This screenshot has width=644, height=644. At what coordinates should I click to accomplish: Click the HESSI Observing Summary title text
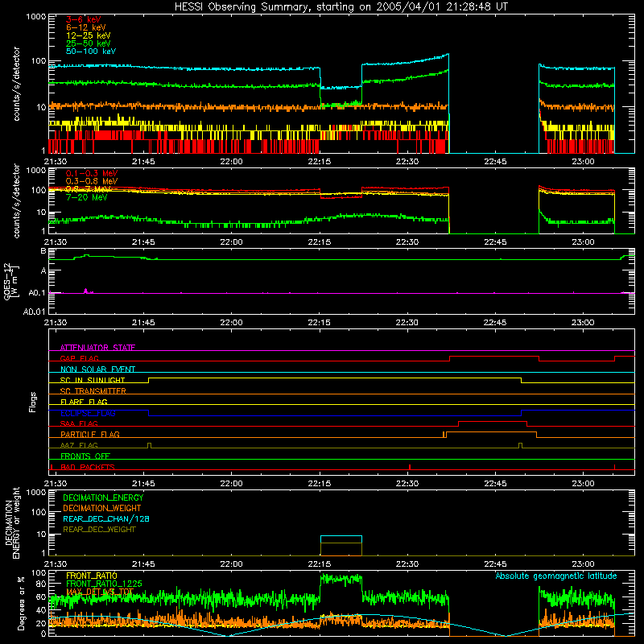point(341,7)
